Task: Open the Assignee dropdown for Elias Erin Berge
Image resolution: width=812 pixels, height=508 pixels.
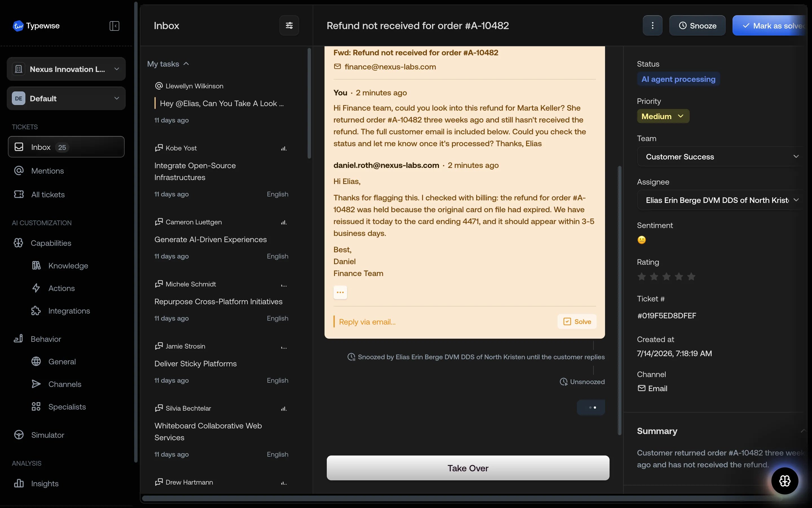Action: (721, 200)
